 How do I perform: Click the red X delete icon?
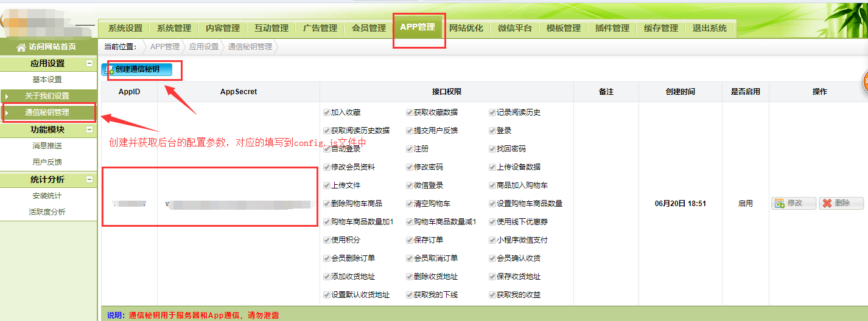point(827,204)
